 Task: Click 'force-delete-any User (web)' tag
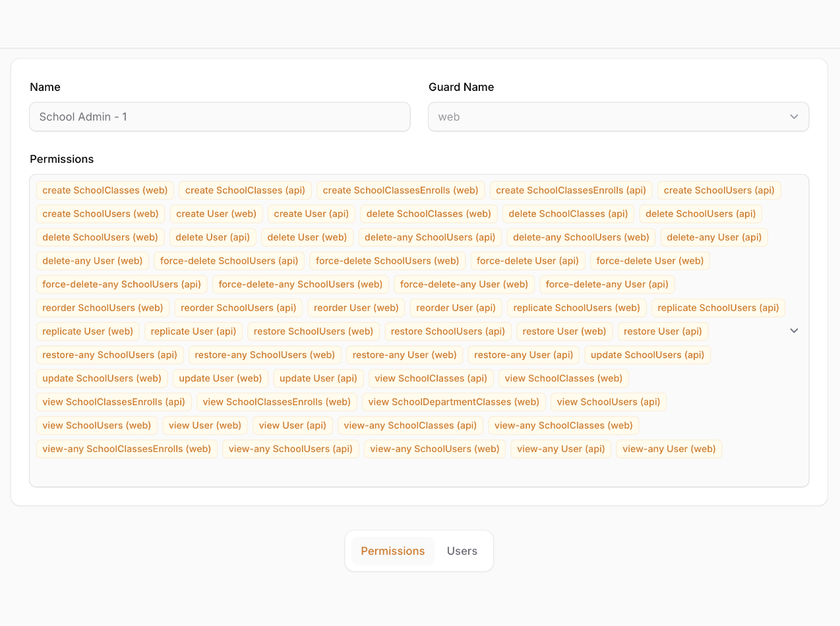click(464, 285)
